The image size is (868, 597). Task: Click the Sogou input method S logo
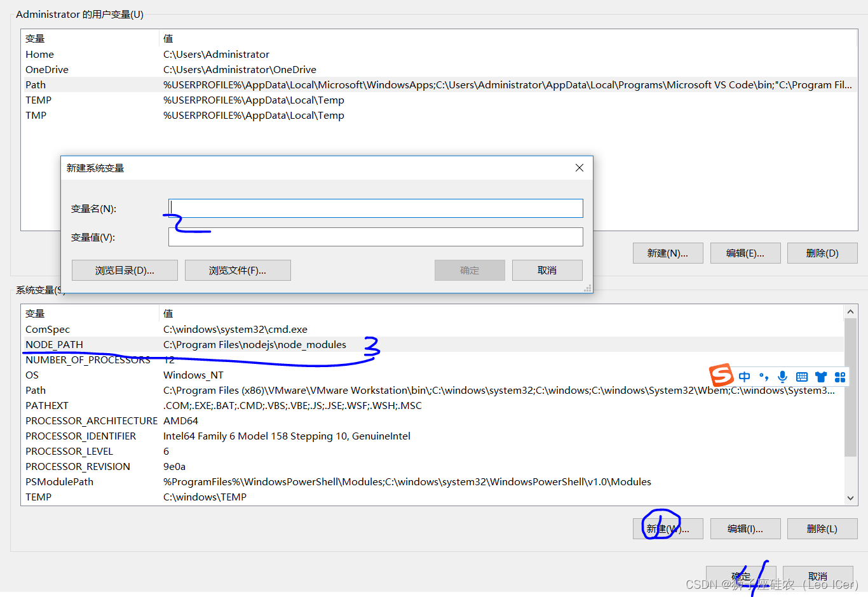point(722,376)
